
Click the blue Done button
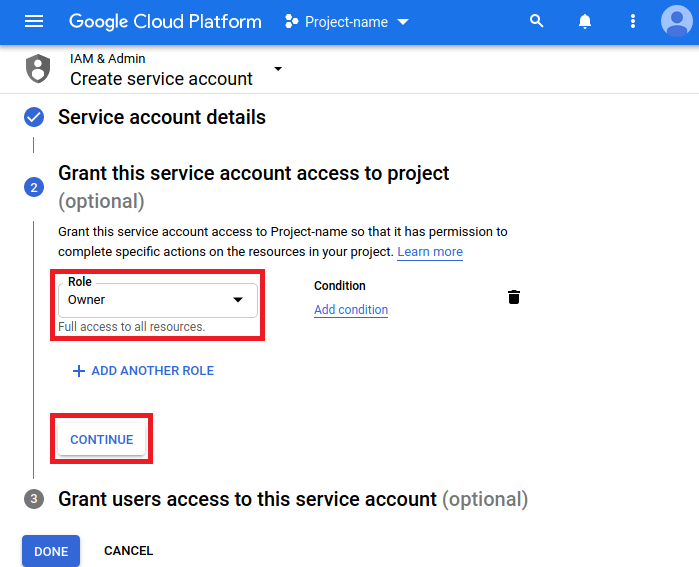[x=51, y=551]
